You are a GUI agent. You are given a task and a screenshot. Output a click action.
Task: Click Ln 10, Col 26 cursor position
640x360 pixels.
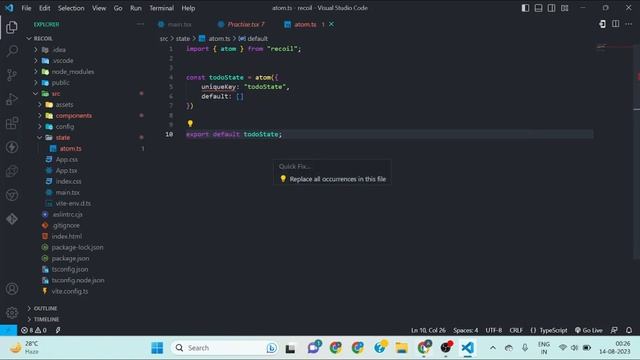(428, 330)
